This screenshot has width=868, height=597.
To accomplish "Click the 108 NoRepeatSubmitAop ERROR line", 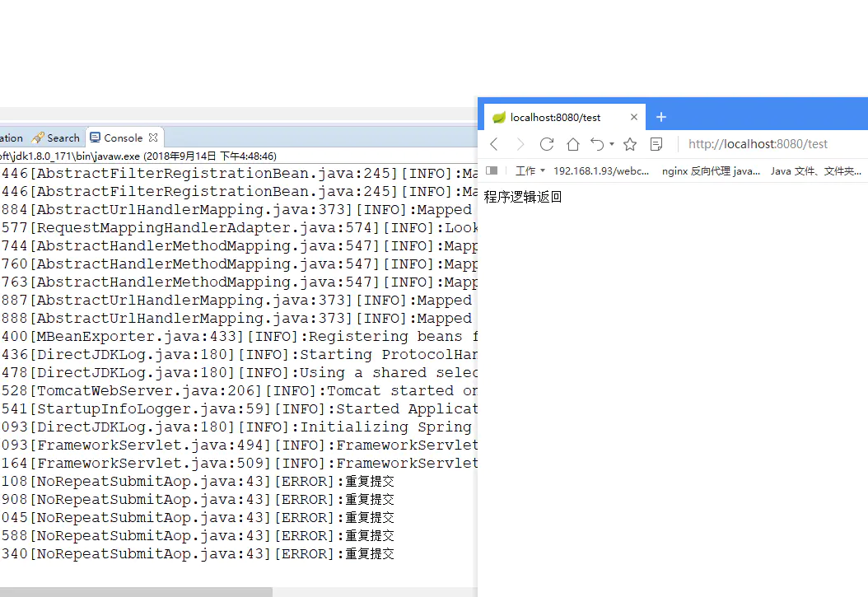I will [198, 482].
